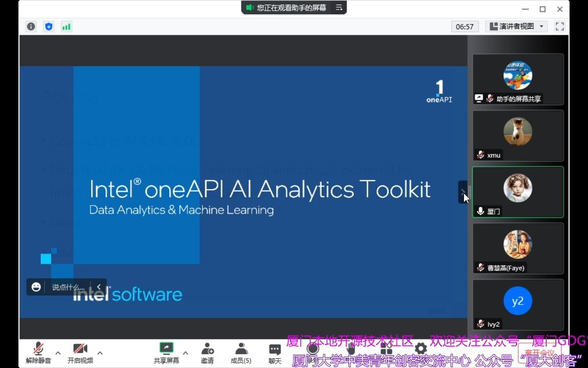Select the 厦门 speaking participant tile
588x368 pixels.
click(x=518, y=192)
